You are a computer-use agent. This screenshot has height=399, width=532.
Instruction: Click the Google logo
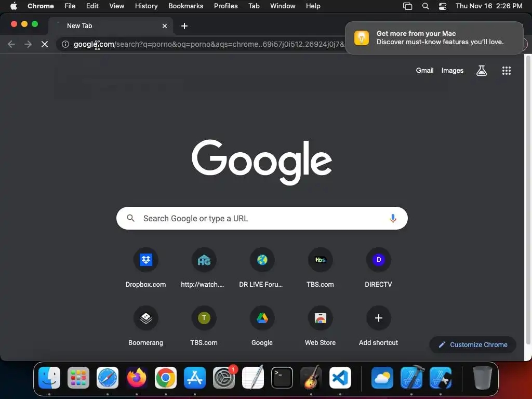pyautogui.click(x=262, y=162)
